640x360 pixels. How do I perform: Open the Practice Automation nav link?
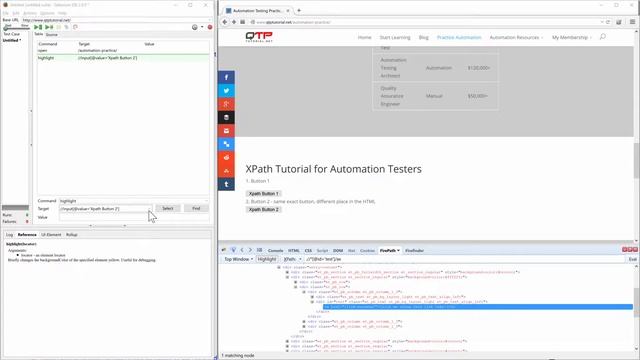coord(459,37)
